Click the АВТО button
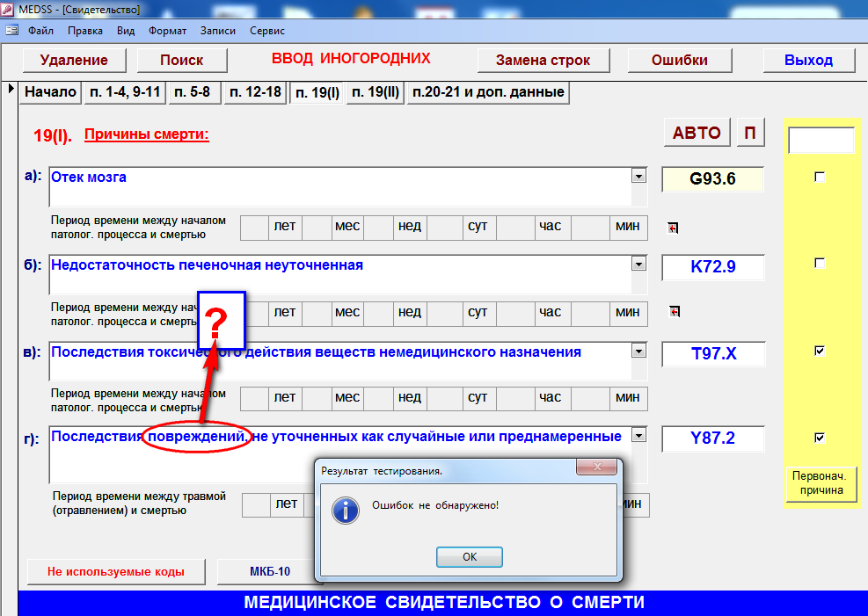Viewport: 868px width, 616px height. [697, 133]
